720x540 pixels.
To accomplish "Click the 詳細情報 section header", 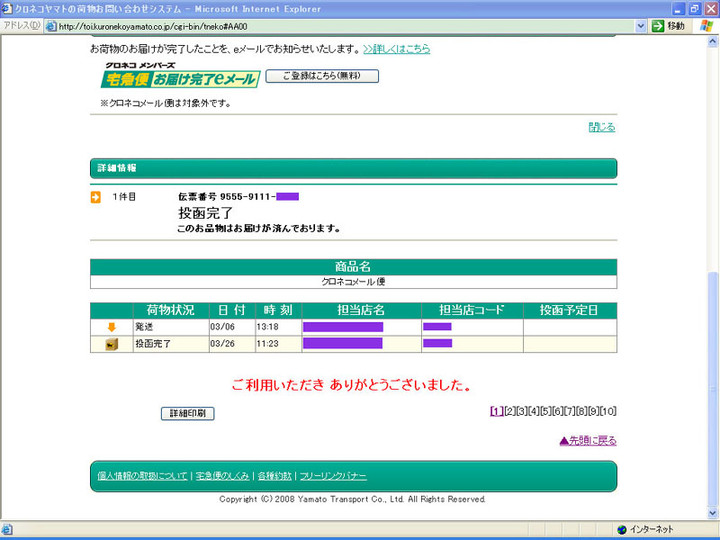I will click(354, 168).
